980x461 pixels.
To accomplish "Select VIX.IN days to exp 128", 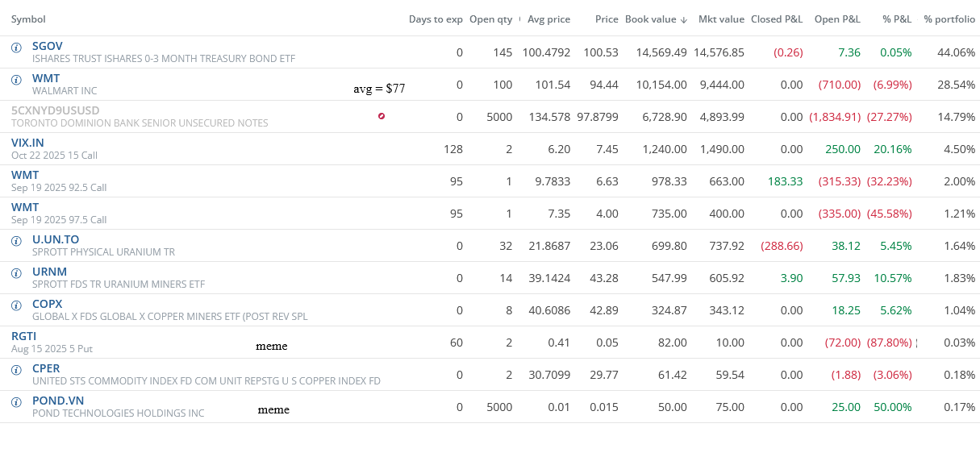I will pos(453,149).
